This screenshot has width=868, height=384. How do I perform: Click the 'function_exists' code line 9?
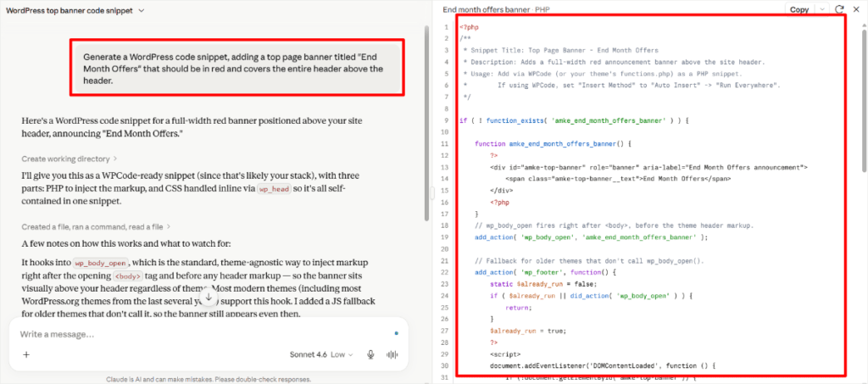574,120
